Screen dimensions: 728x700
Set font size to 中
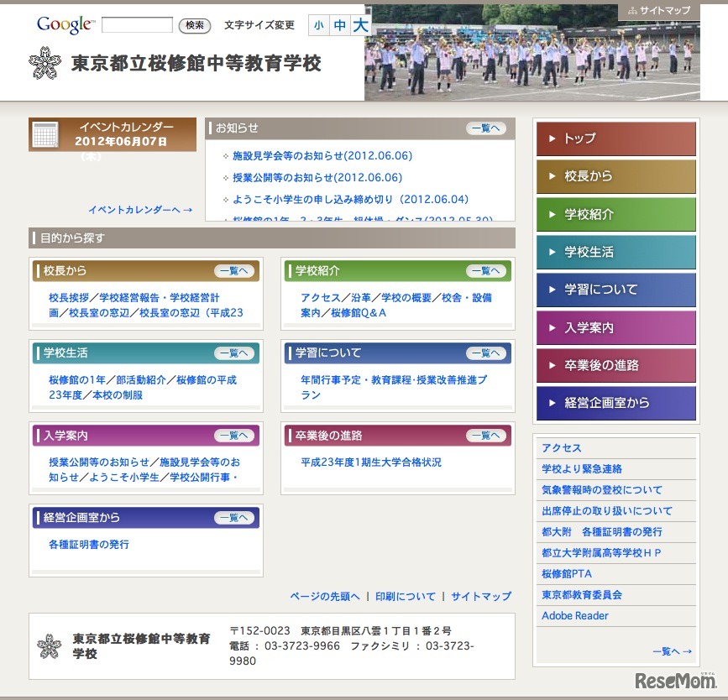(x=339, y=26)
